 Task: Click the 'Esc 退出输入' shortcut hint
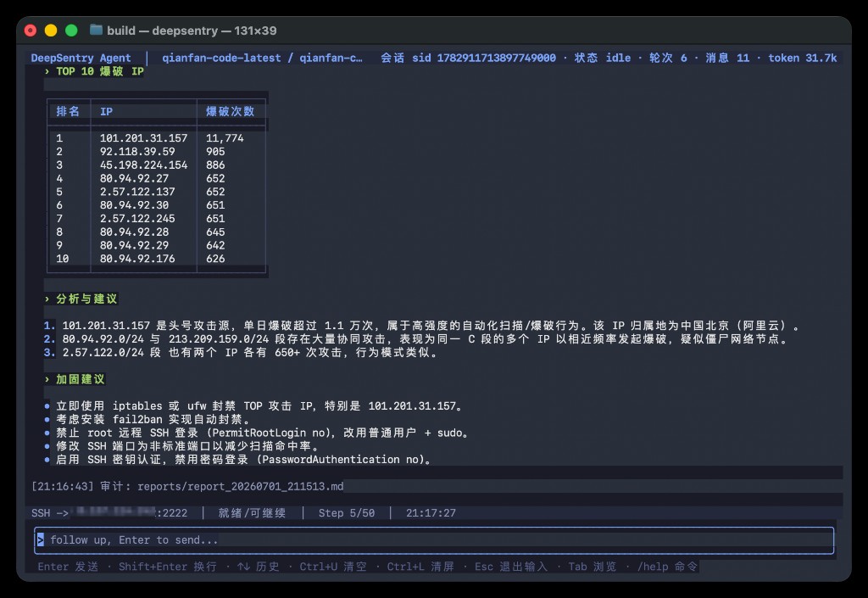pos(511,567)
